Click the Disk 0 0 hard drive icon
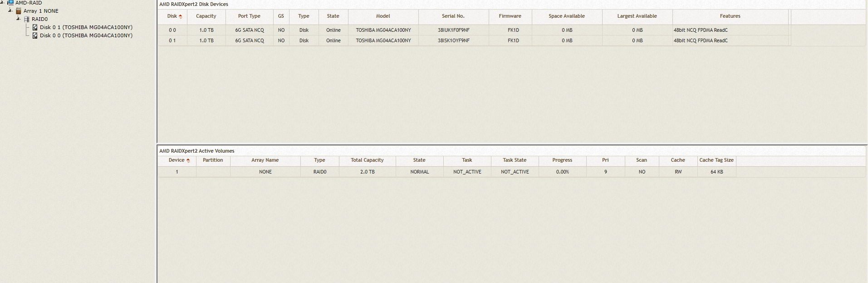Viewport: 868px width, 283px height. click(x=35, y=35)
